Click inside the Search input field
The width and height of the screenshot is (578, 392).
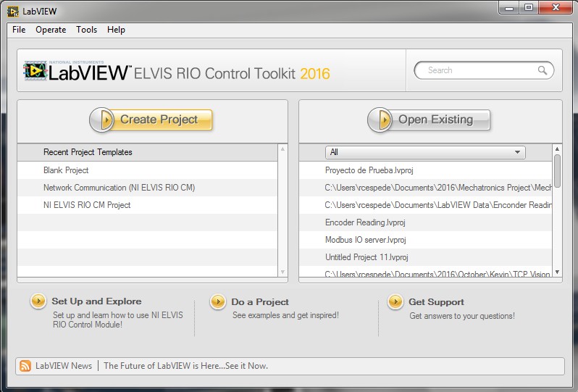(x=478, y=70)
